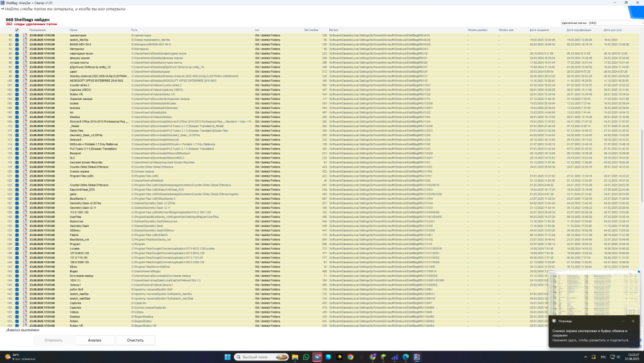Click the folder icon of 'Geometry Dash v2.2074a' row
The width and height of the screenshot is (644, 363).
point(24,203)
